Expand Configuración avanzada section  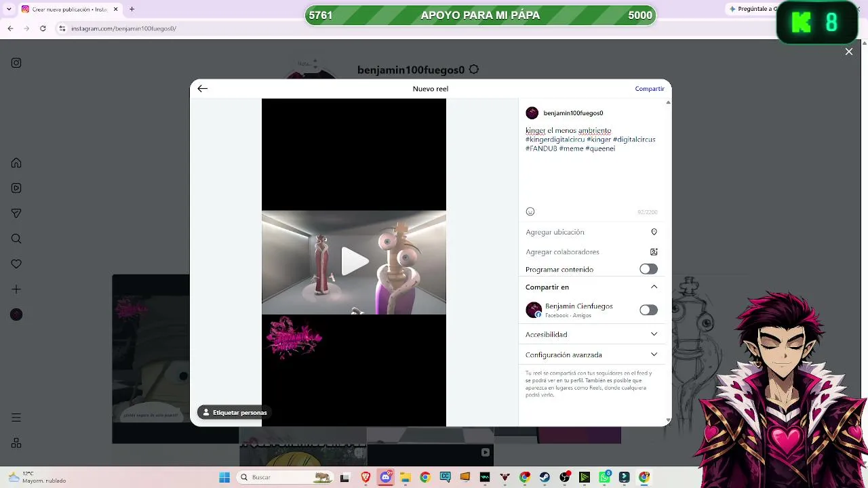click(591, 354)
